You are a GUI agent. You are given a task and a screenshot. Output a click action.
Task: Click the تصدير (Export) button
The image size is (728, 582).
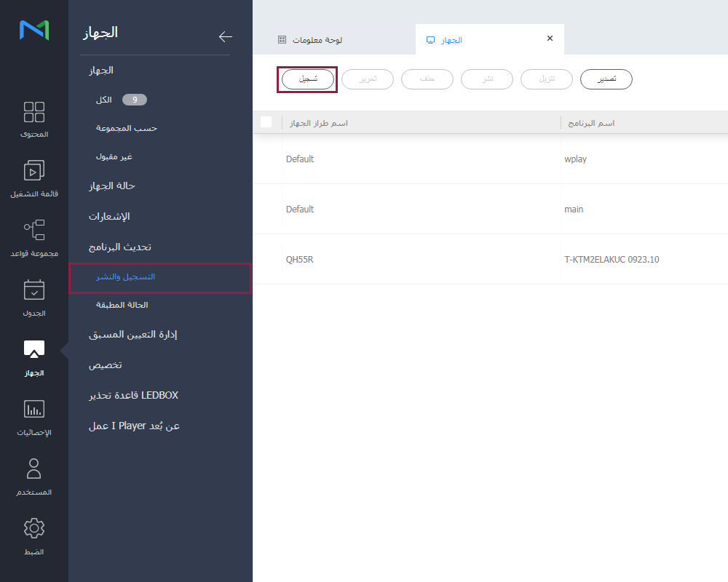click(606, 79)
